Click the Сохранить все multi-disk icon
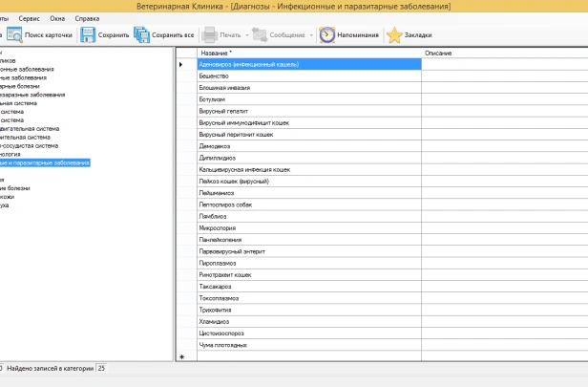Screen dimensions: 588x387 click(x=141, y=35)
